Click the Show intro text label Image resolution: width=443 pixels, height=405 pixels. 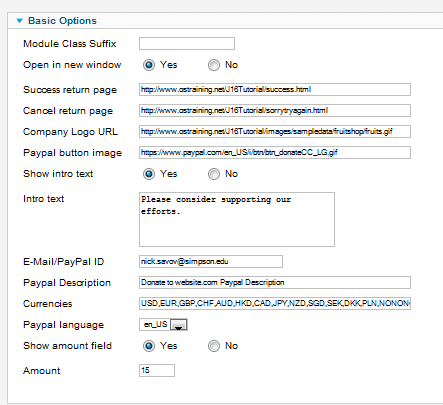pyautogui.click(x=58, y=174)
